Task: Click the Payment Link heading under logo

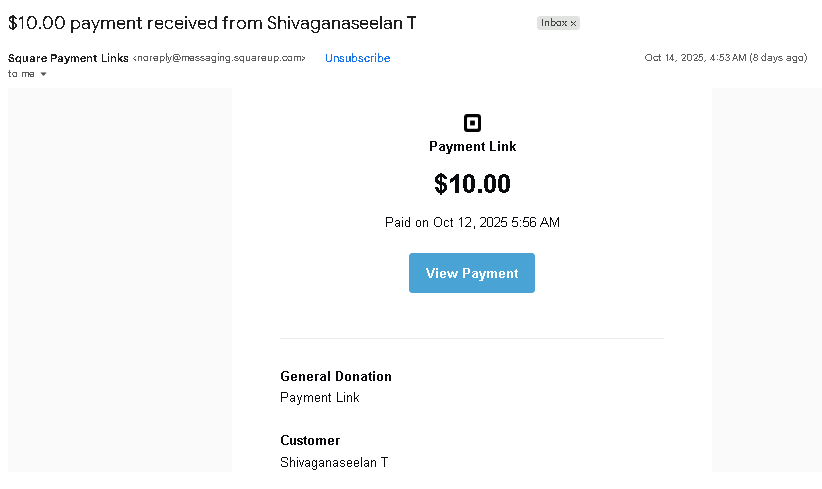Action: click(472, 146)
